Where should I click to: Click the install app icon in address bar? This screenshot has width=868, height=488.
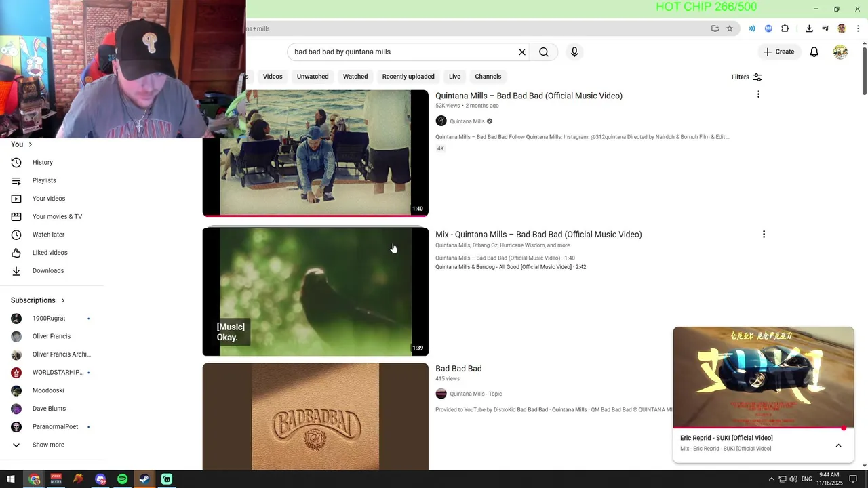tap(715, 28)
